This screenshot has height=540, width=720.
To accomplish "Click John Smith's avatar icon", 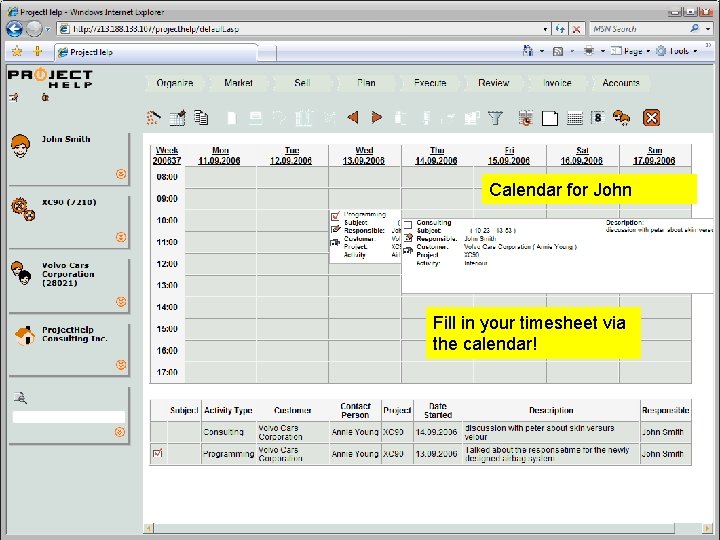I will click(20, 146).
